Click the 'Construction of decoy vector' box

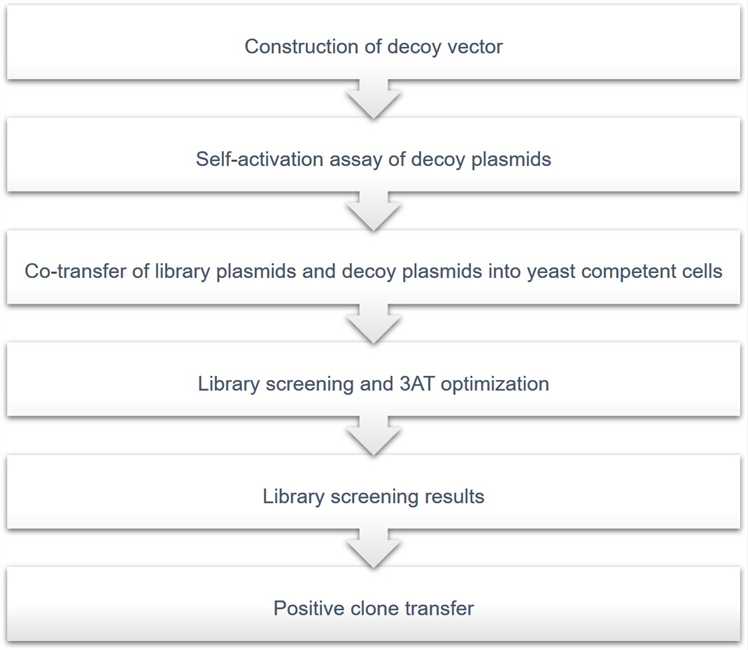tap(374, 42)
